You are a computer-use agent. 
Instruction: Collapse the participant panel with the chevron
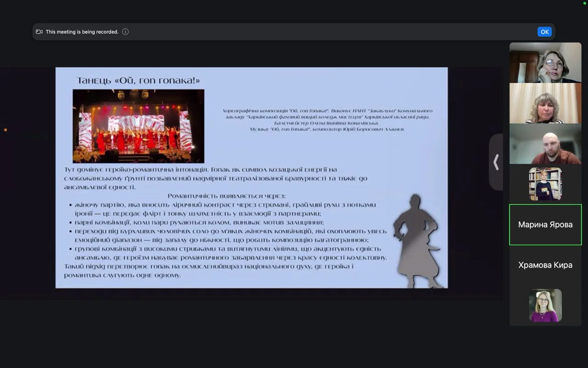[x=496, y=162]
